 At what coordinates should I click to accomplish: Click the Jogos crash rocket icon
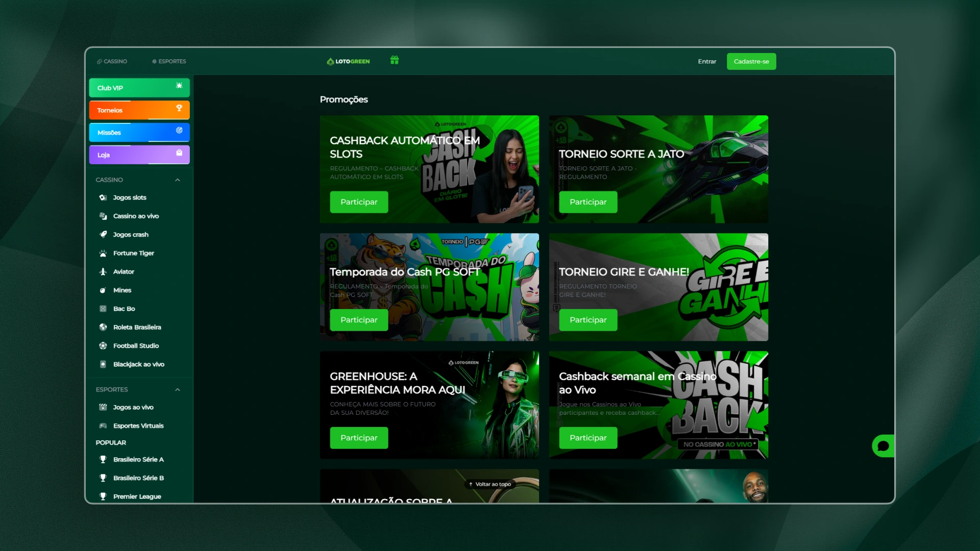tap(103, 235)
